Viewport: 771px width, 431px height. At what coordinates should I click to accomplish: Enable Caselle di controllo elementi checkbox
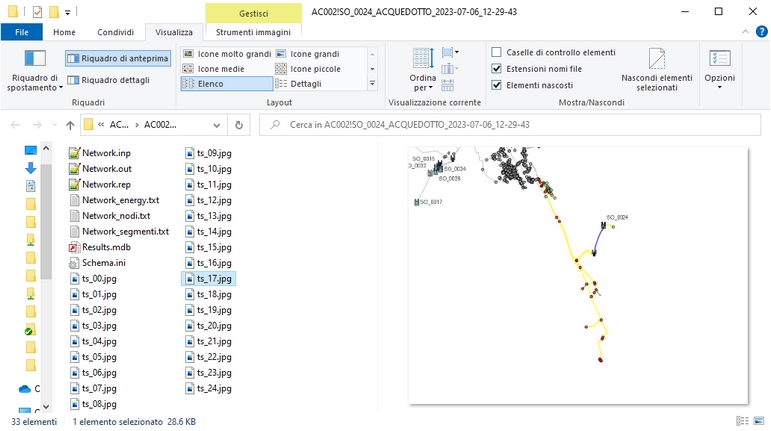497,52
